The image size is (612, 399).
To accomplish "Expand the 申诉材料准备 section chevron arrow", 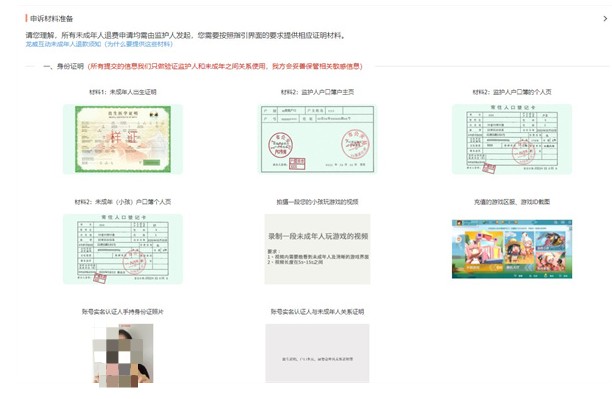I will [x=605, y=18].
